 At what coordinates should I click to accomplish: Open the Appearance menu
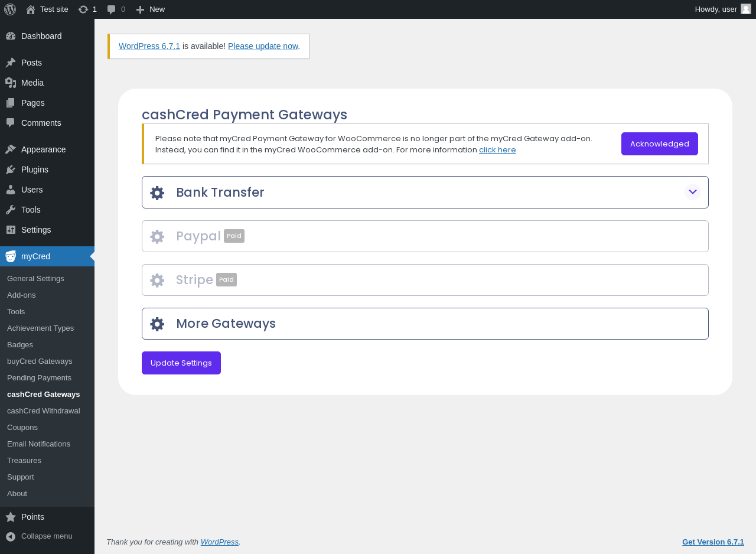tap(47, 149)
